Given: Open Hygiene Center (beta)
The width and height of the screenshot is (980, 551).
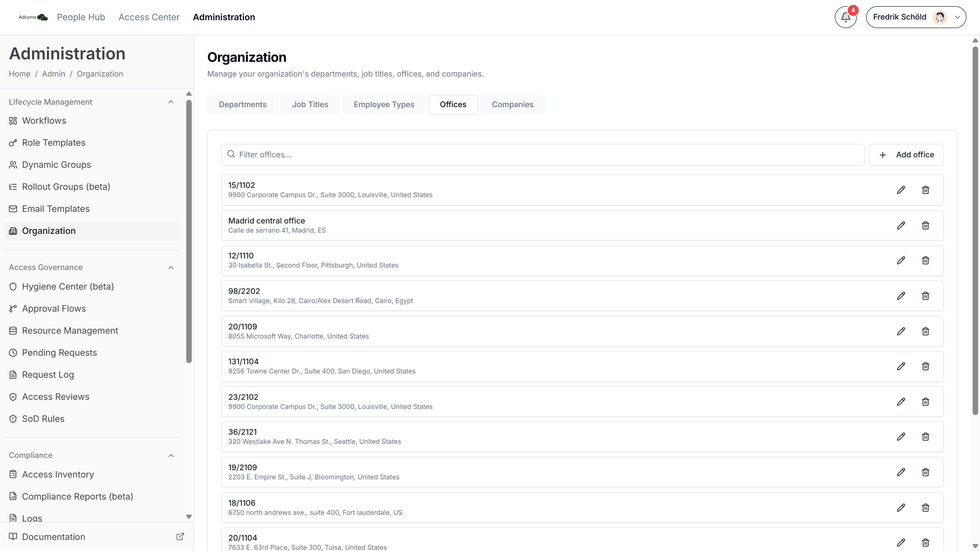Looking at the screenshot, I should (x=92, y=286).
